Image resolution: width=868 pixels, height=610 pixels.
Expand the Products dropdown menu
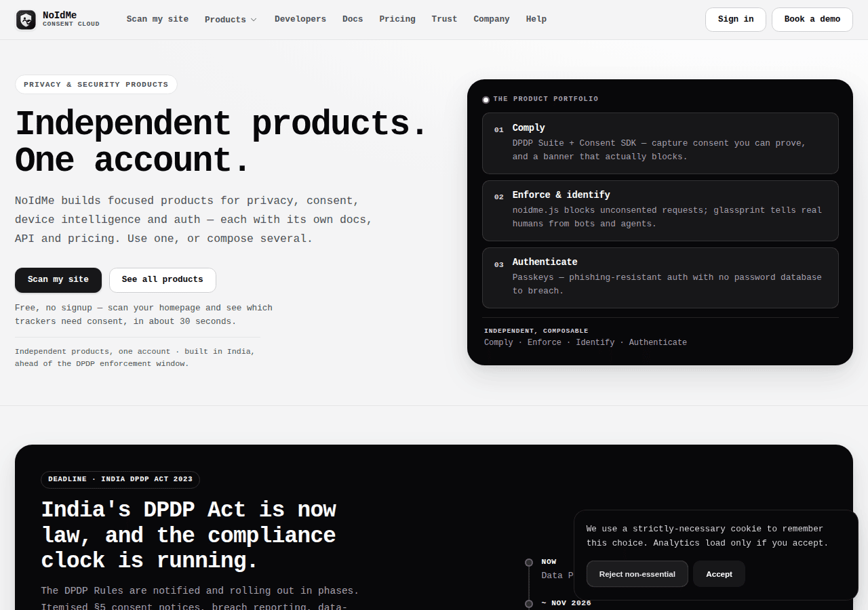click(x=231, y=20)
